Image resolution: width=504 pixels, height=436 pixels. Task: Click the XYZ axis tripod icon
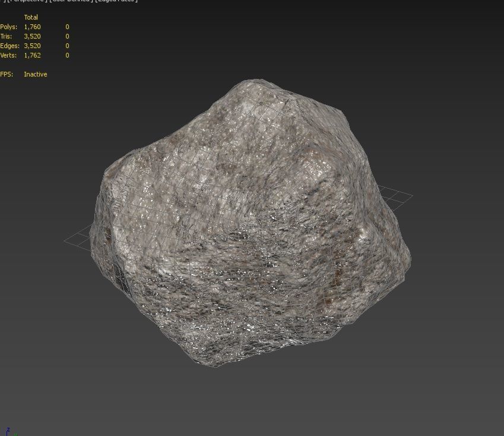(x=11, y=431)
